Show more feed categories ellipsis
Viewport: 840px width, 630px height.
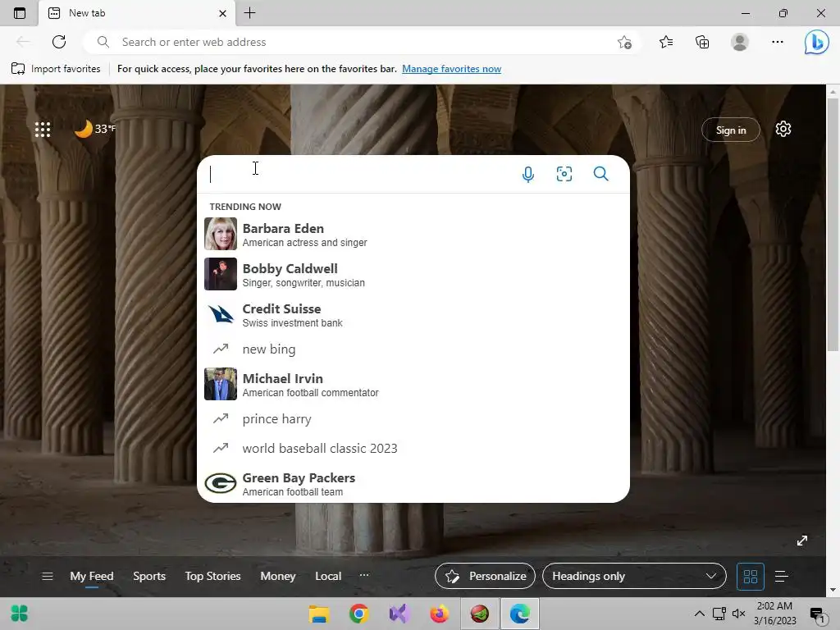click(364, 575)
